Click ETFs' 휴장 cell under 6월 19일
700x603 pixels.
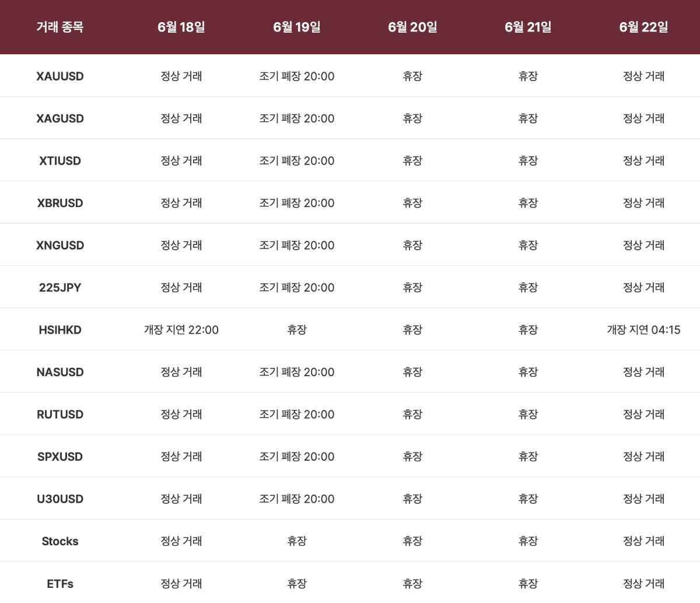point(297,584)
